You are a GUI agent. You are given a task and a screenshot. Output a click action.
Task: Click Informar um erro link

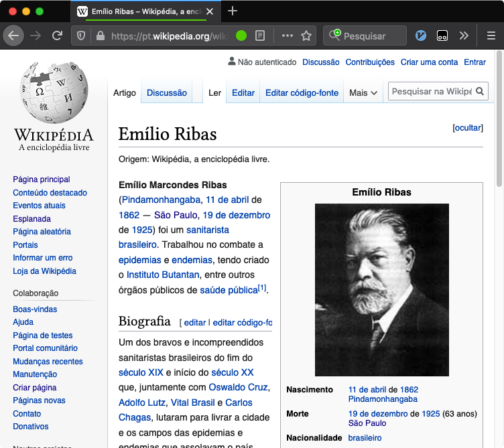pos(43,258)
